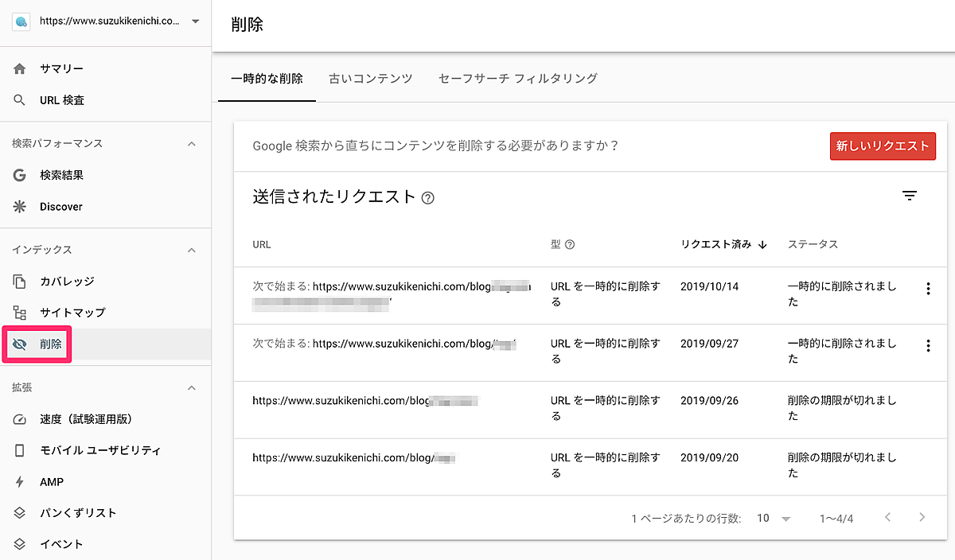Click the URL検査 magnifier icon
The width and height of the screenshot is (955, 560).
(x=20, y=100)
